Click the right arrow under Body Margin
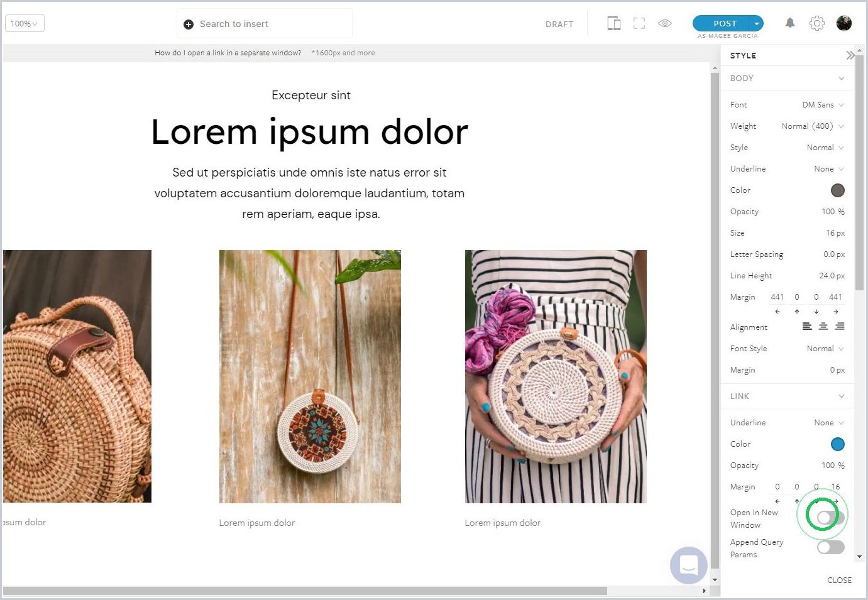Image resolution: width=868 pixels, height=600 pixels. [x=836, y=312]
